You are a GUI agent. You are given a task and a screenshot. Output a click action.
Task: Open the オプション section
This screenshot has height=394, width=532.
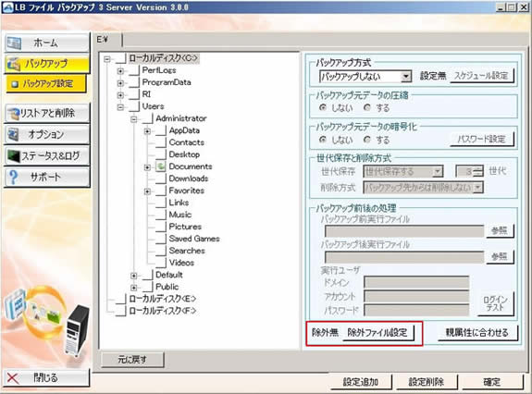click(x=47, y=135)
